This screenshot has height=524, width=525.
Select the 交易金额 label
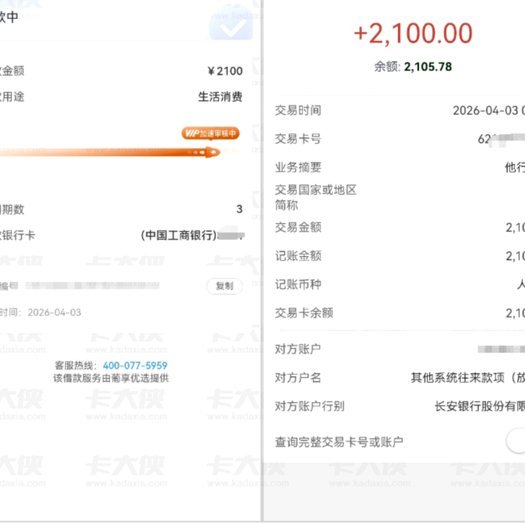298,227
